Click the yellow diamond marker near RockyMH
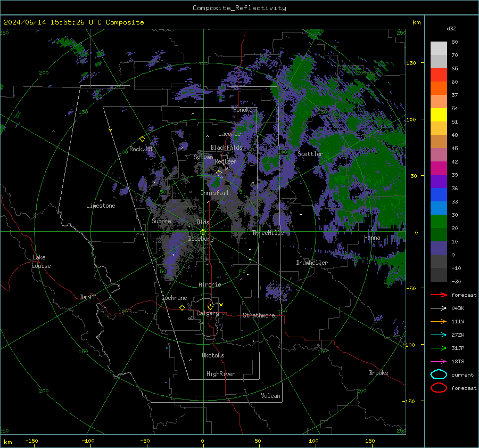The image size is (479, 448). pos(142,139)
